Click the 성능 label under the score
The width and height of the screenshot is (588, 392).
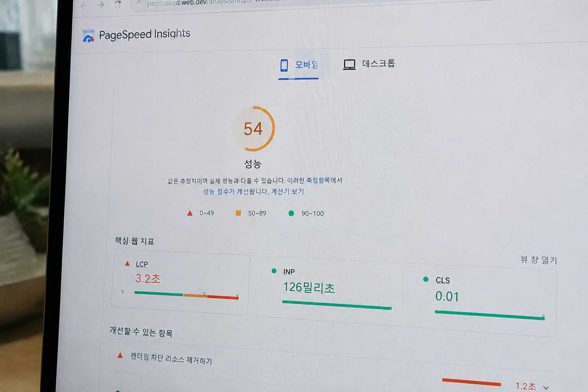point(253,164)
